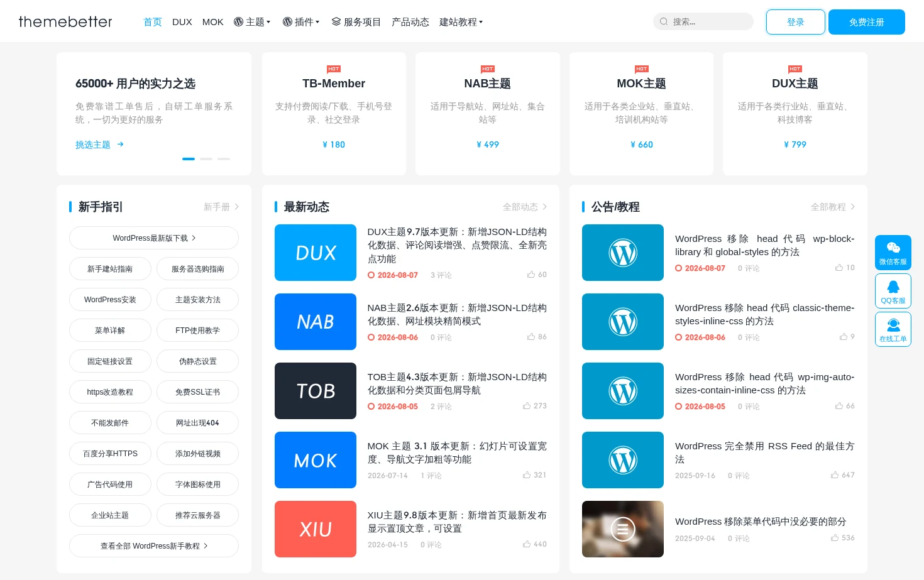Screen dimensions: 924x580
Task: Open the 在线工单 ticket widget
Action: tap(893, 329)
